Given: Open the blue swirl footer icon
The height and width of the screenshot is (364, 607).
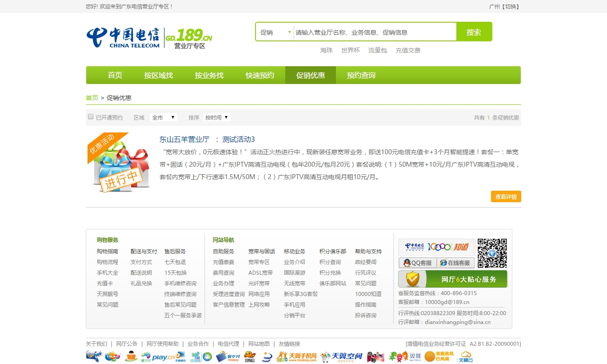Looking at the screenshot, I should point(267,357).
